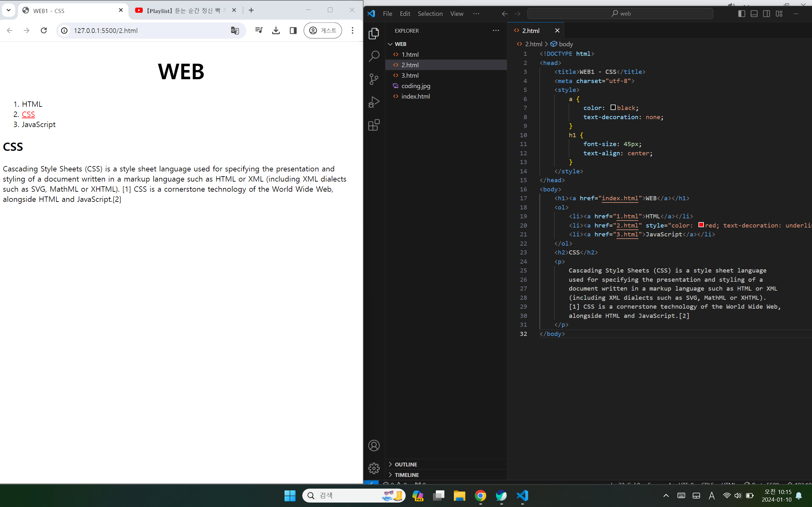Toggle the bottom panel in VS Code
Image resolution: width=812 pixels, height=507 pixels.
(754, 13)
